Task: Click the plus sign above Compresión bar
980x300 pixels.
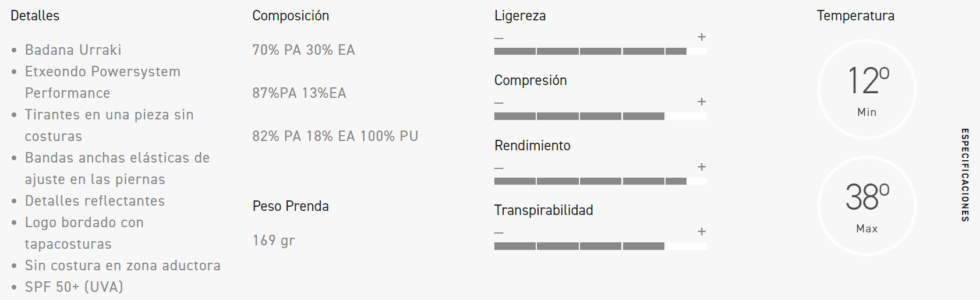Action: click(702, 102)
